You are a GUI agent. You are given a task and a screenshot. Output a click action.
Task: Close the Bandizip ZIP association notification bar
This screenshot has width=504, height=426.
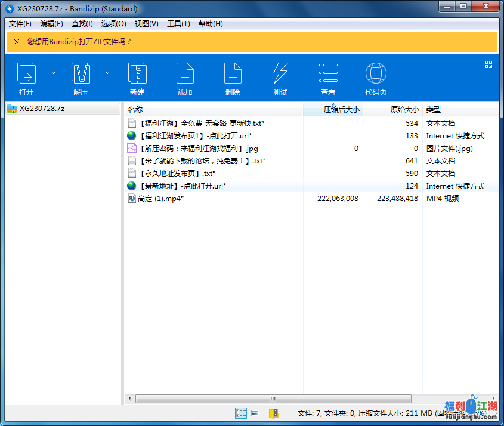(16, 42)
